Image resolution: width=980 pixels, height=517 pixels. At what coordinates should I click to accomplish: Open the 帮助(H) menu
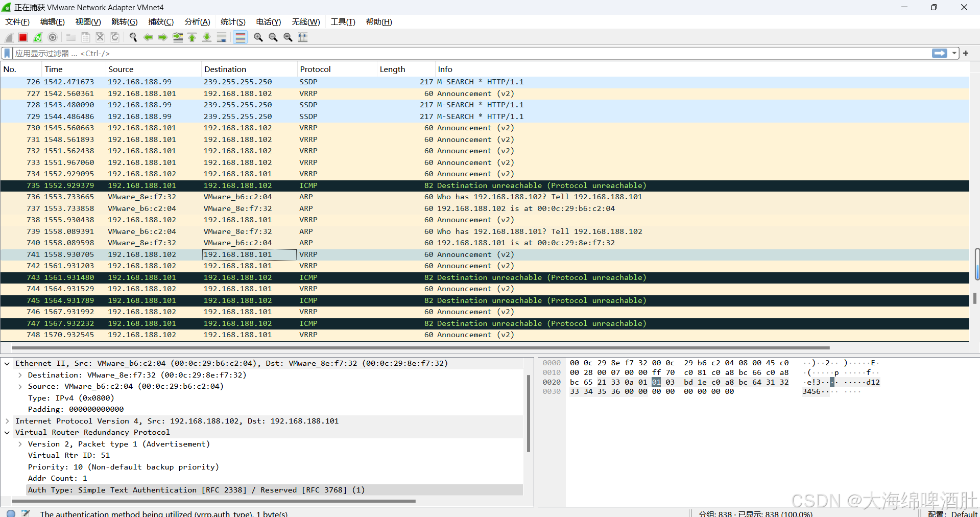[379, 22]
